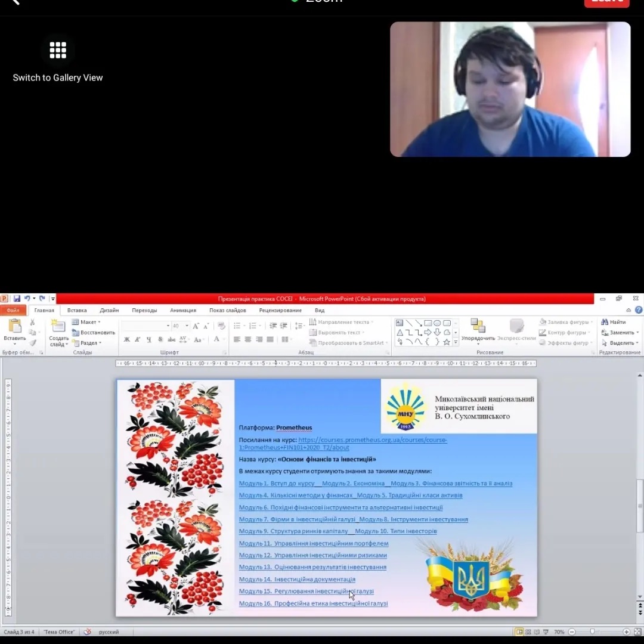Viewport: 644px width, 644px height.
Task: Select the star shape in shapes gallery
Action: pyautogui.click(x=447, y=342)
